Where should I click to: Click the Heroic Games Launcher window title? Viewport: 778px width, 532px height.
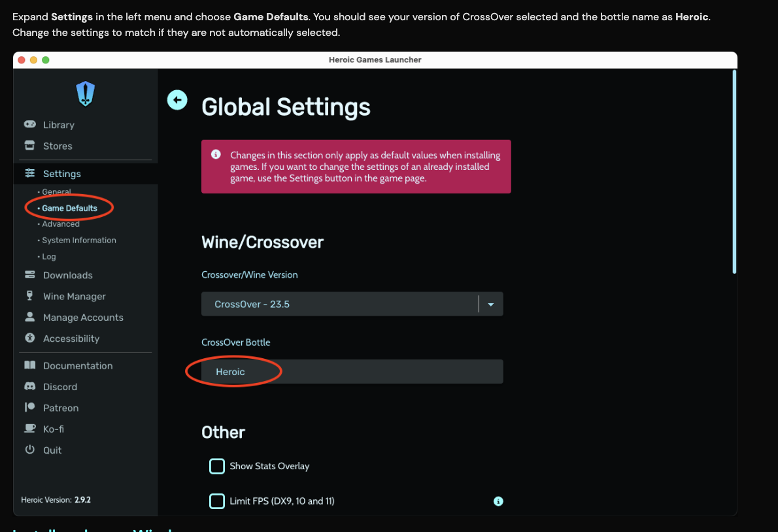pos(375,59)
